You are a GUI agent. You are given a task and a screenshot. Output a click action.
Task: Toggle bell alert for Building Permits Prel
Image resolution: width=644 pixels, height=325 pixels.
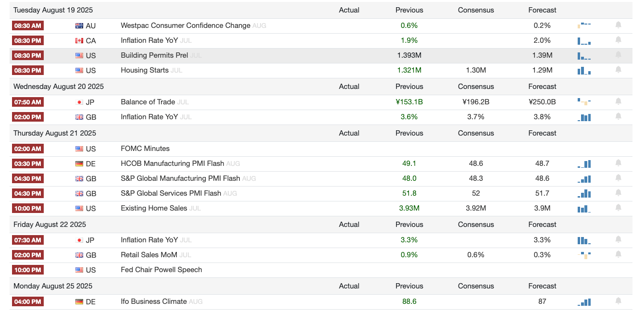(618, 55)
